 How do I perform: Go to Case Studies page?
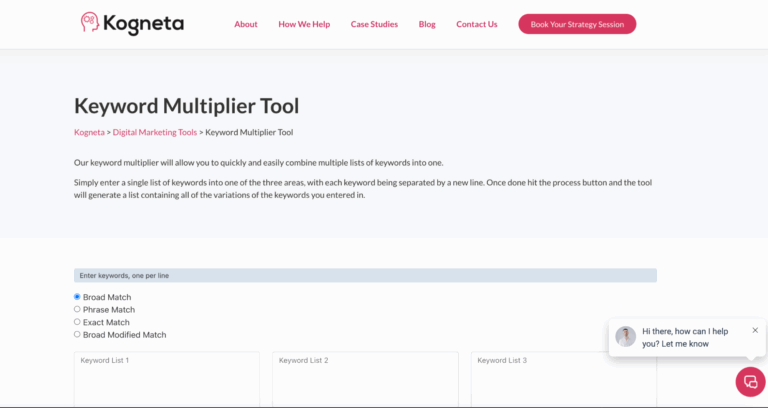(x=374, y=24)
